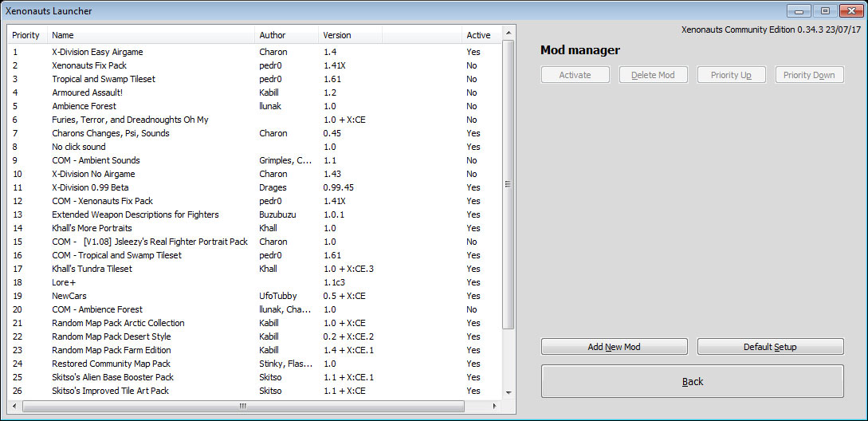
Task: Click the vertical scrollbar thumb
Action: point(509,184)
